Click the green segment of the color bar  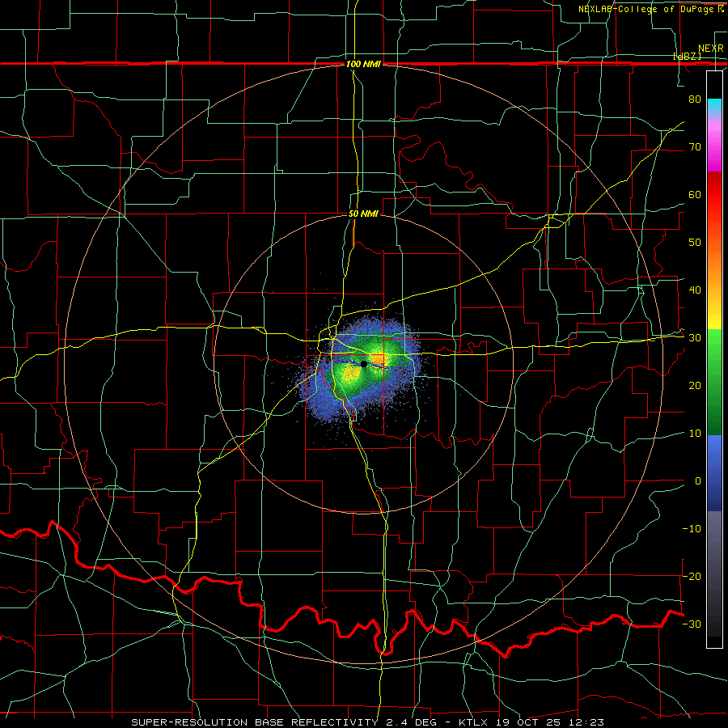coord(714,382)
